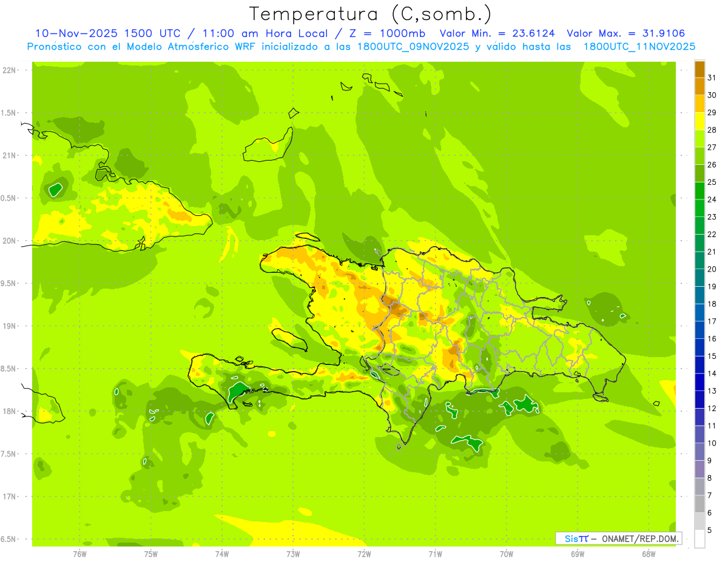Click legend color band between 29 and 30
The height and width of the screenshot is (562, 728).
pyautogui.click(x=699, y=104)
